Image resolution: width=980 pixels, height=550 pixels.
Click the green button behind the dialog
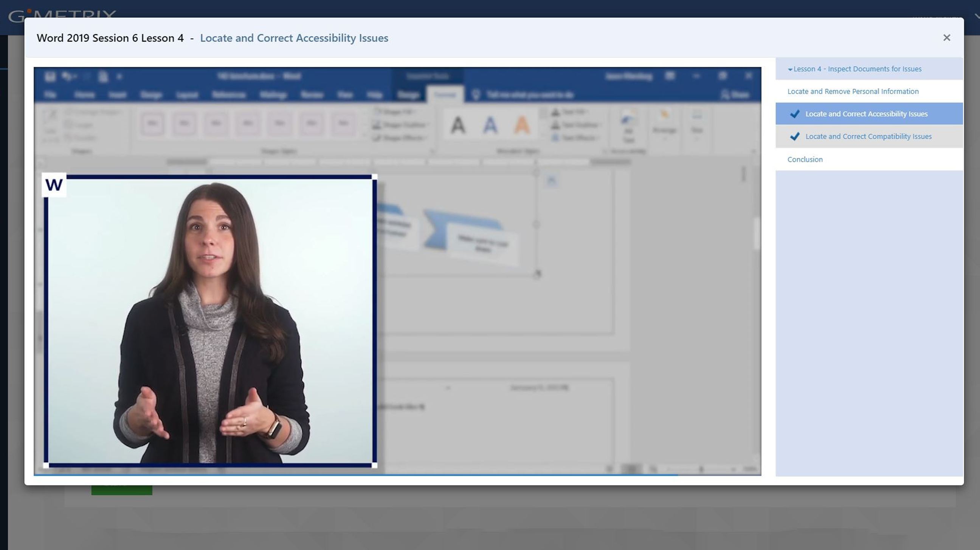click(x=122, y=490)
